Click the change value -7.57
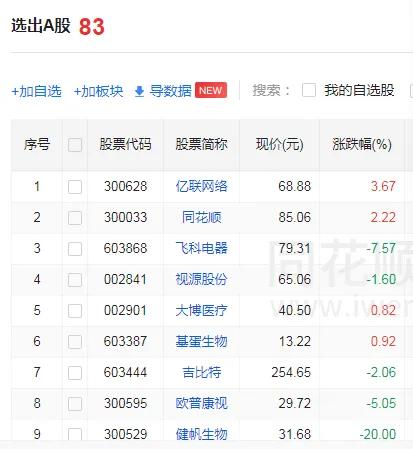Image resolution: width=413 pixels, height=449 pixels. 381,248
